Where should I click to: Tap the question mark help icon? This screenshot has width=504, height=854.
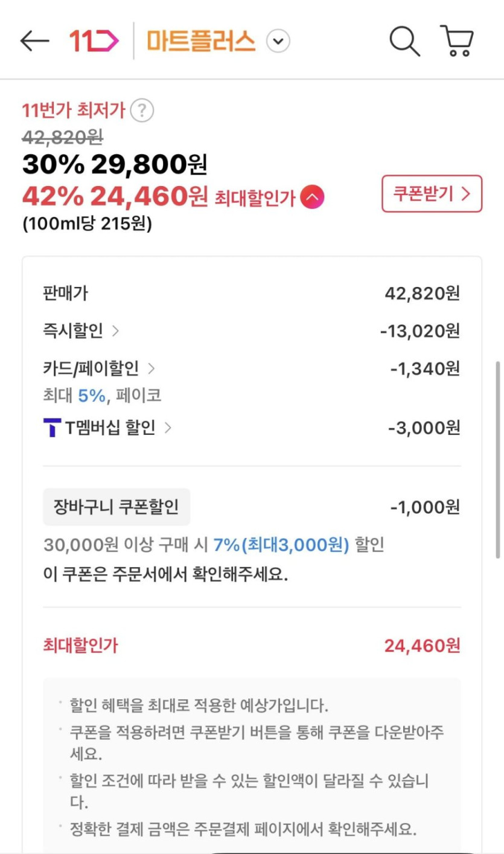(x=142, y=111)
